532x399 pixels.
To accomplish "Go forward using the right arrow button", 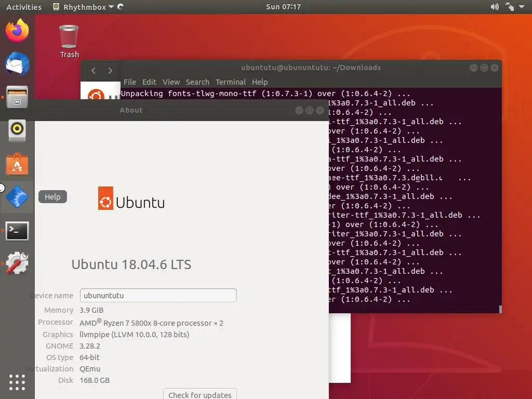I will coord(110,71).
